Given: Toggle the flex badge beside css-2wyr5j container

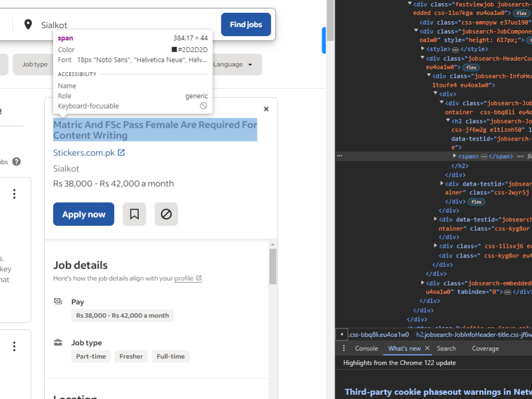Looking at the screenshot, I should (x=476, y=202).
